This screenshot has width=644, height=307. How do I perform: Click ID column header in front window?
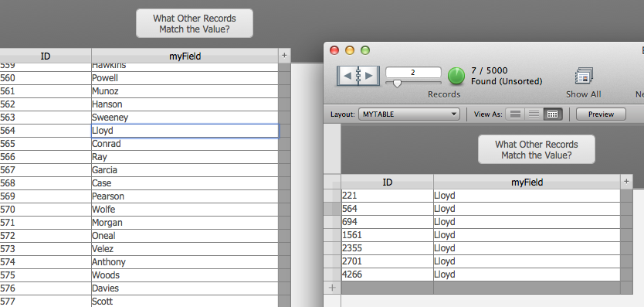388,182
